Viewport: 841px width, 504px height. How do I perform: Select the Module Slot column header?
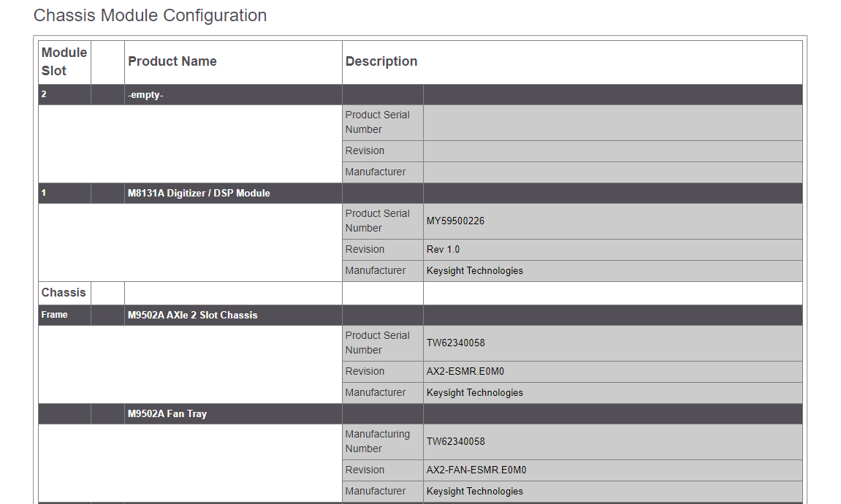point(64,61)
